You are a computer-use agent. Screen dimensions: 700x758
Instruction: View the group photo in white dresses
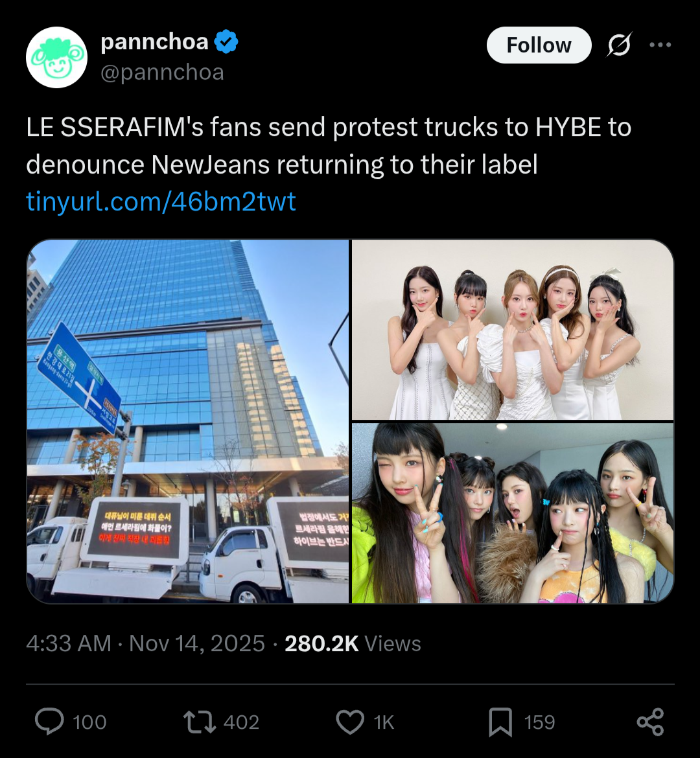513,330
